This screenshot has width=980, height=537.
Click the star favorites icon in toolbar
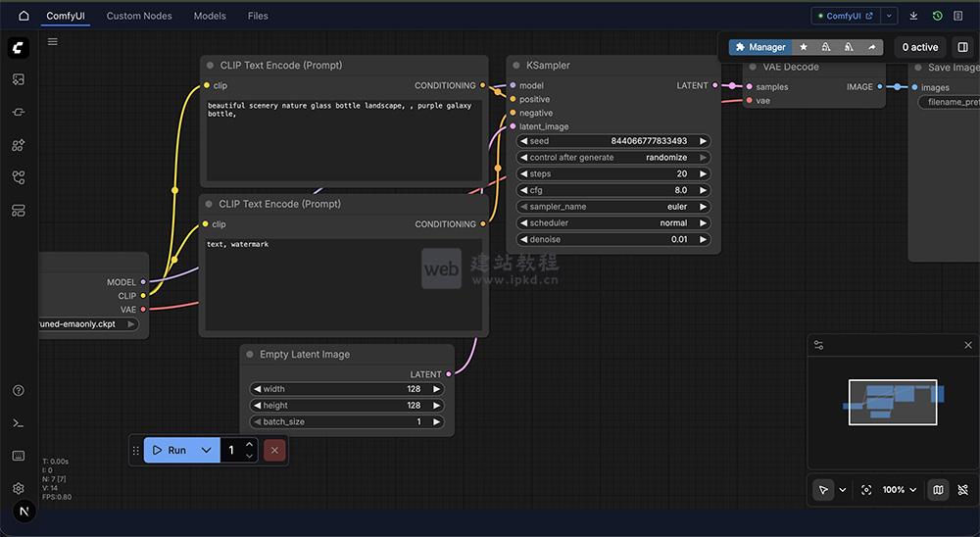point(804,47)
